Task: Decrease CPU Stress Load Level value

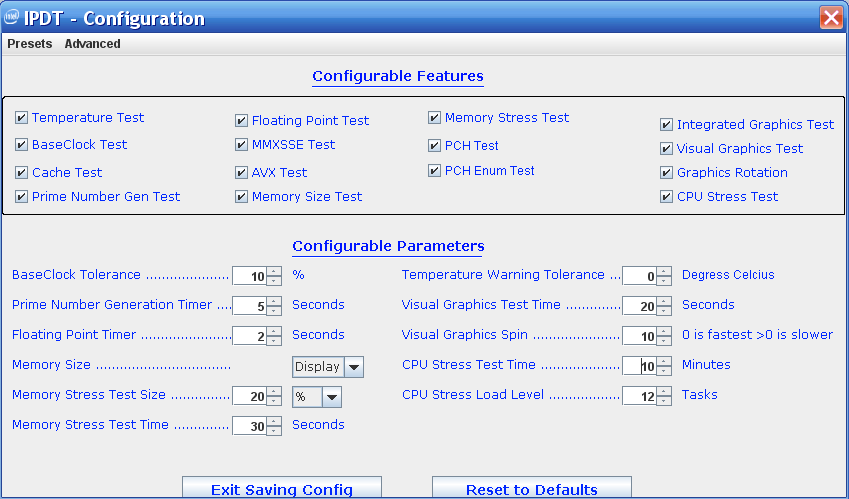Action: 664,400
